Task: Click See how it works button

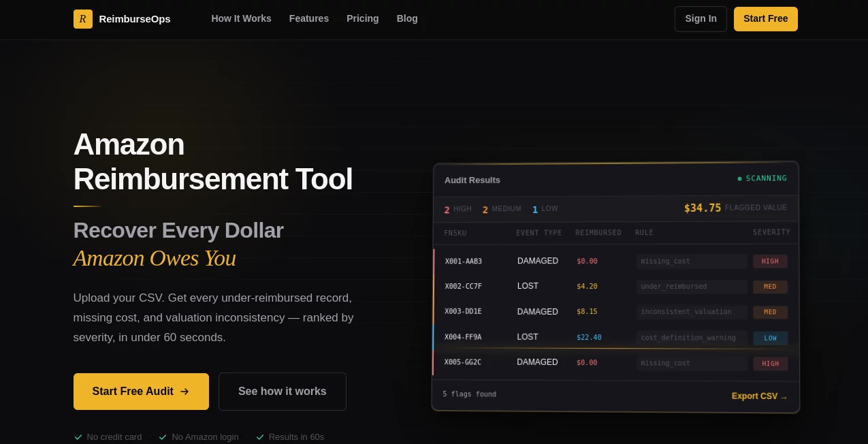Action: [283, 392]
